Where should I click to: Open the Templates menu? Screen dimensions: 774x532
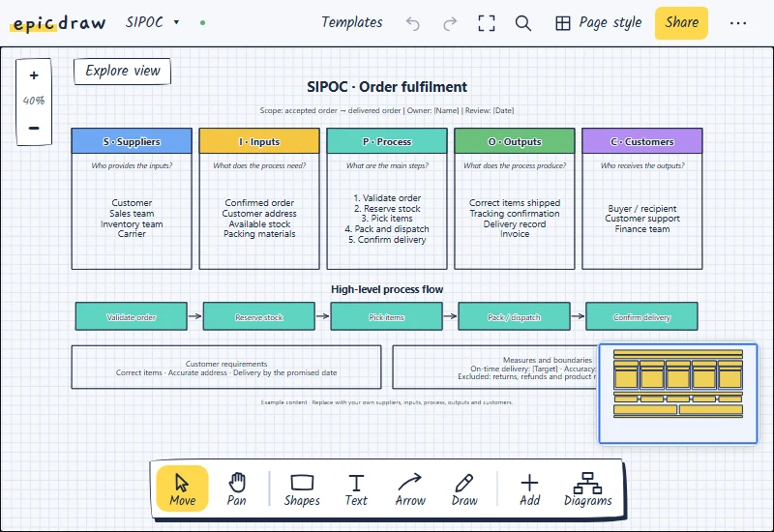point(351,22)
